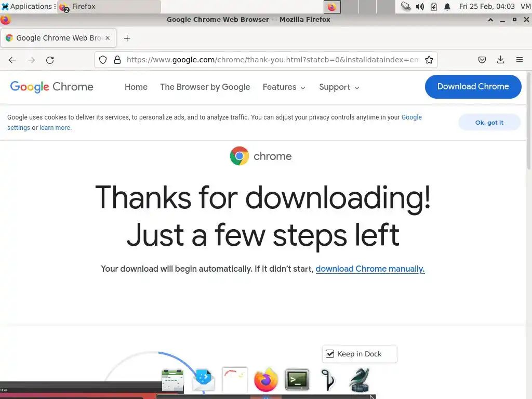Click the Google Chrome logo
This screenshot has width=532, height=399.
point(51,87)
